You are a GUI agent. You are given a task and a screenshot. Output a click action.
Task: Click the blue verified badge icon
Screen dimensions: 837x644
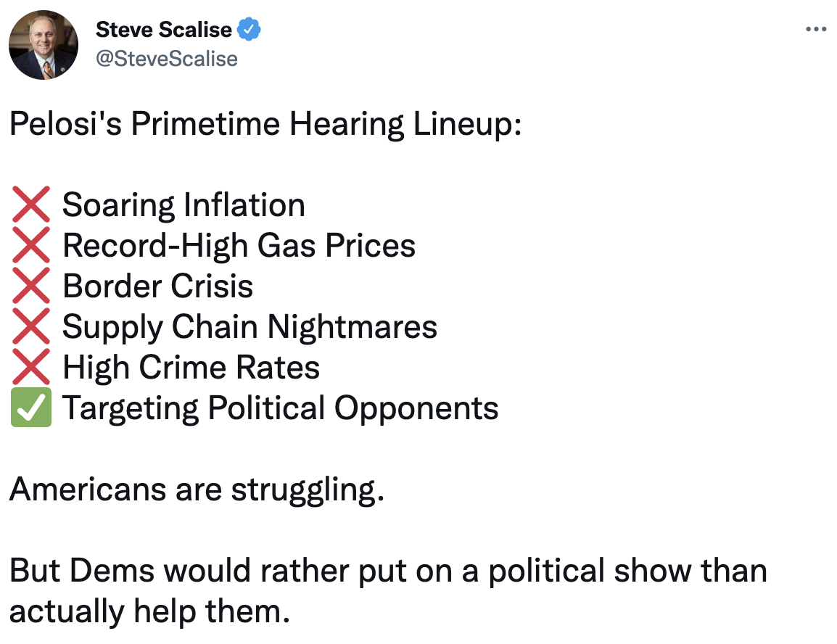click(250, 30)
